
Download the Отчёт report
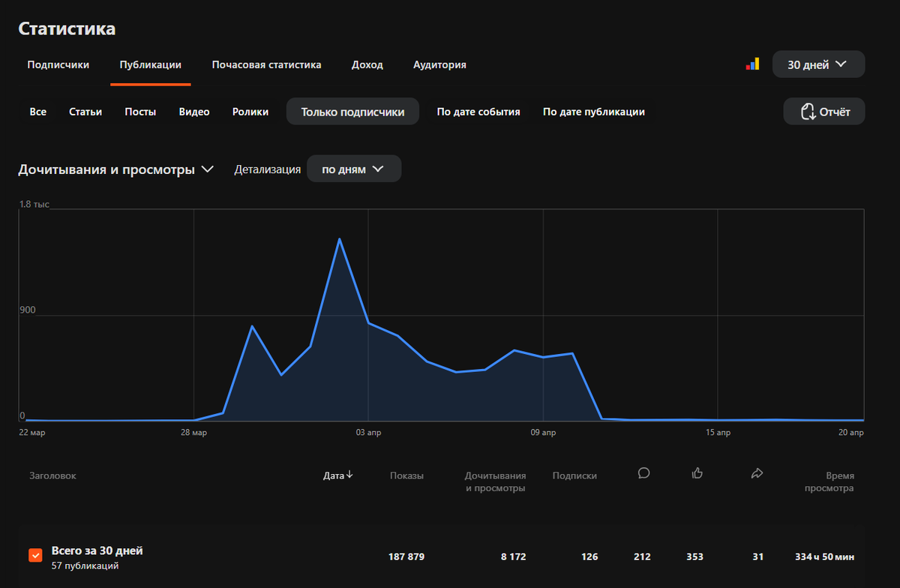tap(824, 112)
